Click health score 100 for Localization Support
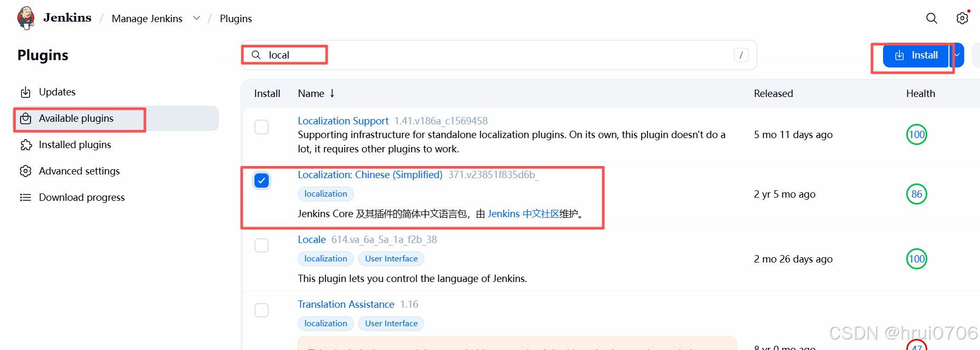Viewport: 980px width, 350px height. tap(916, 134)
